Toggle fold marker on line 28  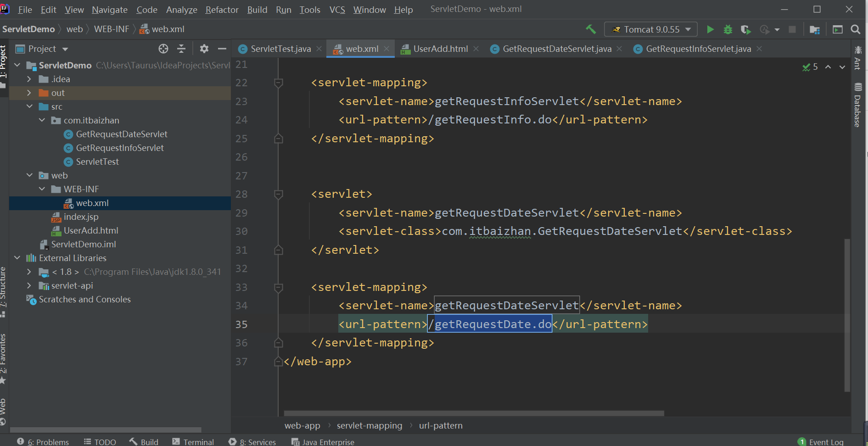278,195
